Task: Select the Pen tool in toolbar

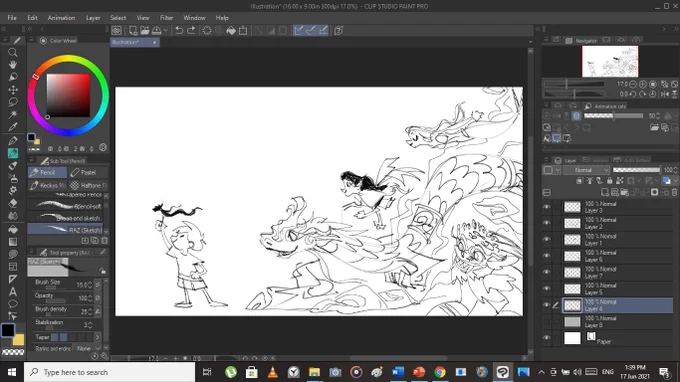Action: tap(13, 140)
